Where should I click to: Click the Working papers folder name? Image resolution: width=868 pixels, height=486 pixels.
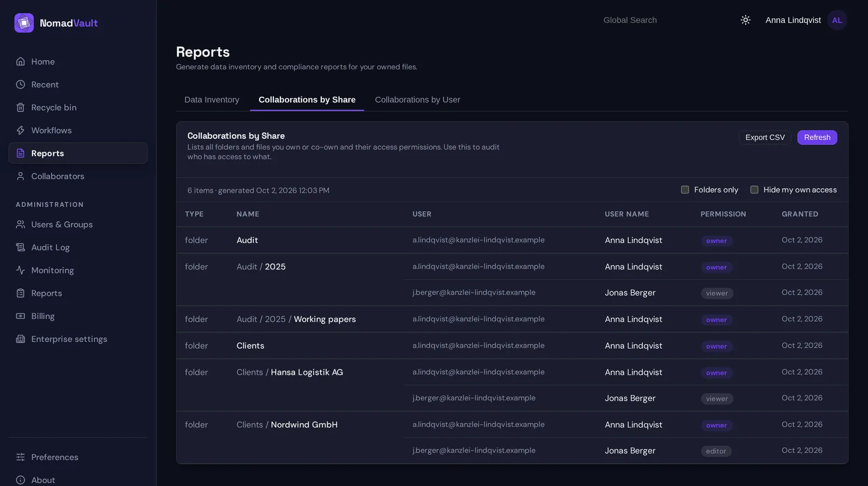click(x=325, y=319)
